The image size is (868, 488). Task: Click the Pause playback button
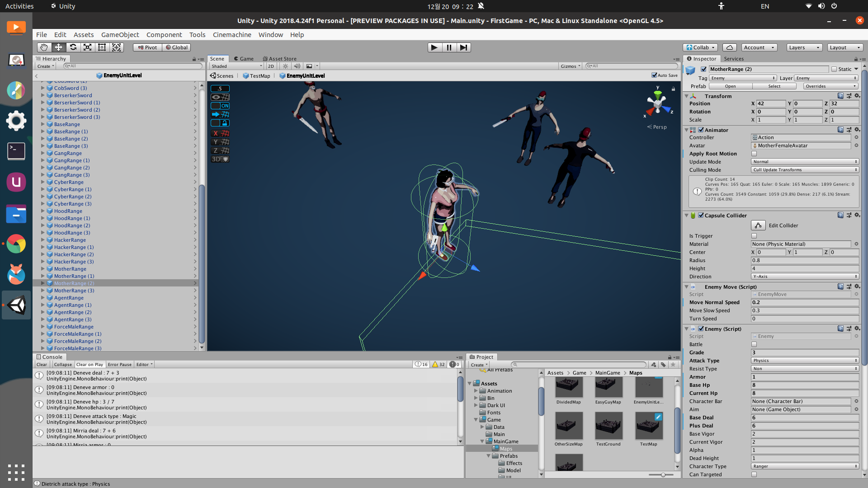449,47
